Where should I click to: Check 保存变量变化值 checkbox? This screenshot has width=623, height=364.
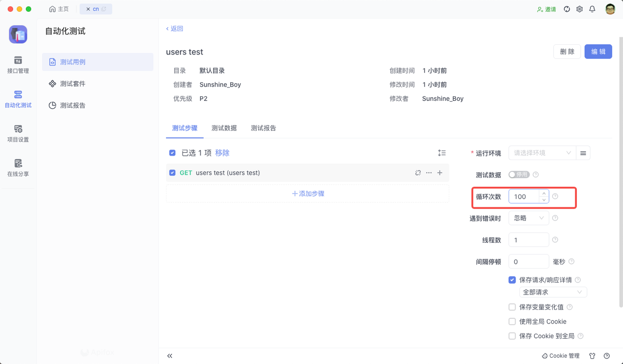pos(512,307)
